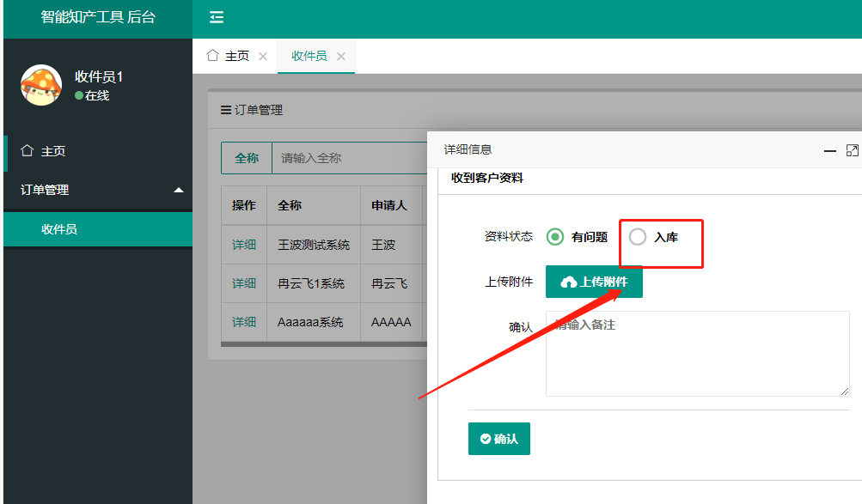Click the resize handle of the remarks textarea

(845, 392)
